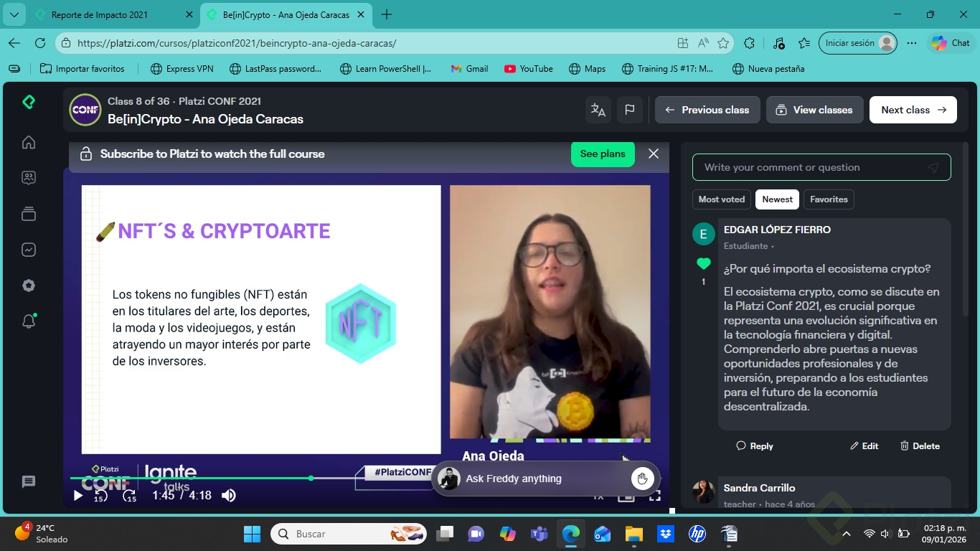Image resolution: width=980 pixels, height=551 pixels.
Task: Sort comments by Newest
Action: point(778,199)
